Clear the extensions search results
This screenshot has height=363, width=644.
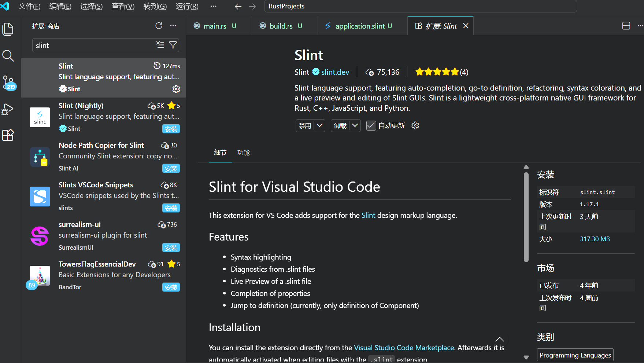[160, 45]
